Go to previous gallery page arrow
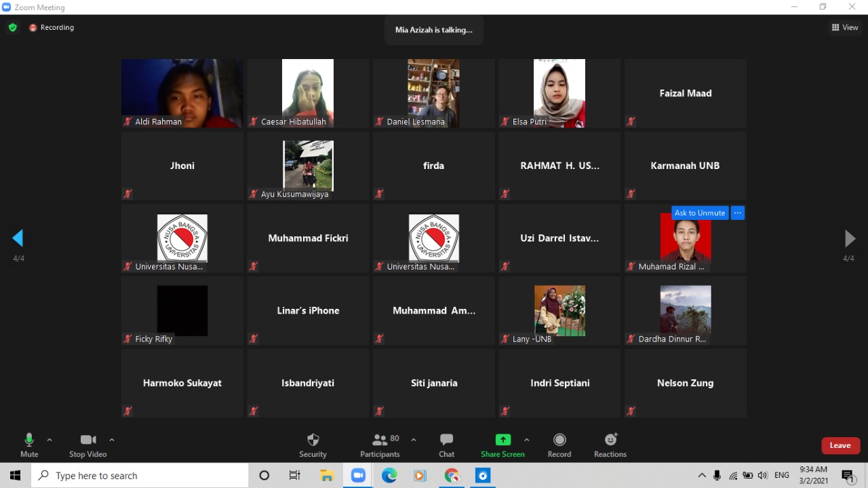Image resolution: width=868 pixels, height=488 pixels. tap(18, 238)
